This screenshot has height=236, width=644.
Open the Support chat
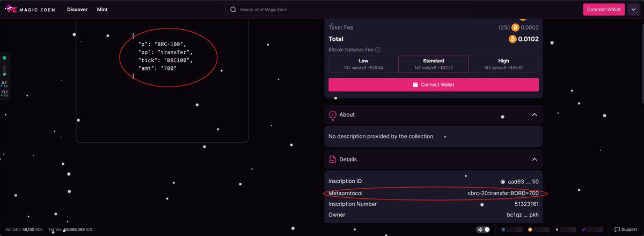[x=626, y=230]
